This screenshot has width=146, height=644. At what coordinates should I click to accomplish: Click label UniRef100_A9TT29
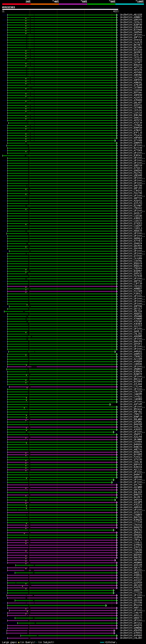131,67
